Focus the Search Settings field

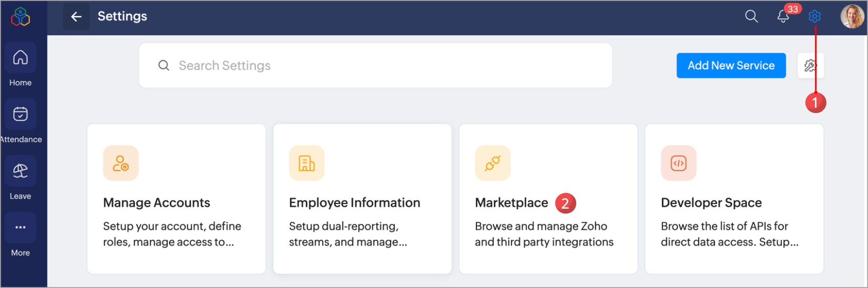pyautogui.click(x=375, y=66)
